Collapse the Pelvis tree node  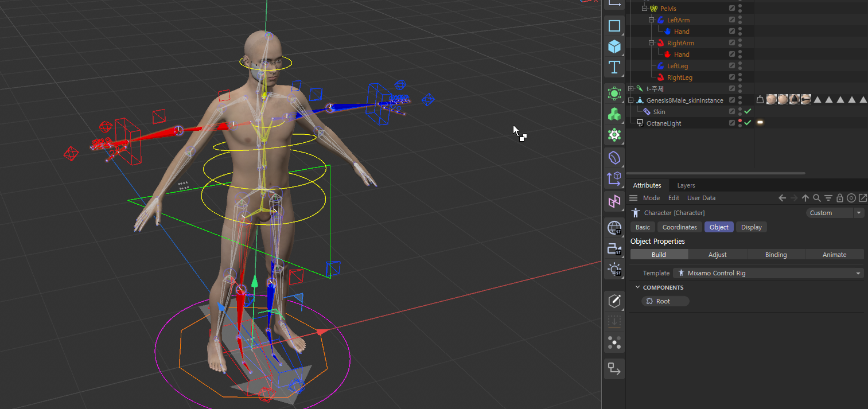coord(644,9)
